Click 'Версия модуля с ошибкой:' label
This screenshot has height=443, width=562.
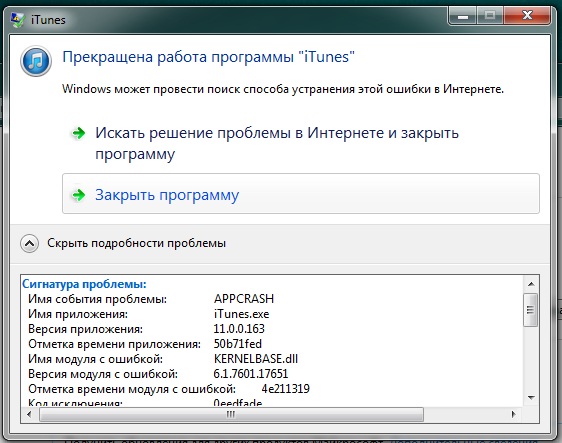tap(103, 374)
